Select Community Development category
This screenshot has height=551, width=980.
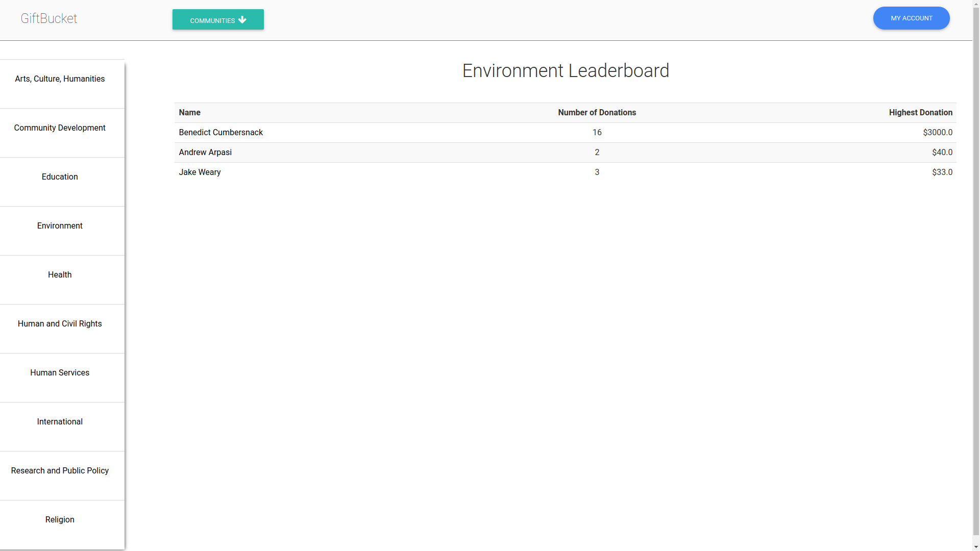[x=60, y=128]
